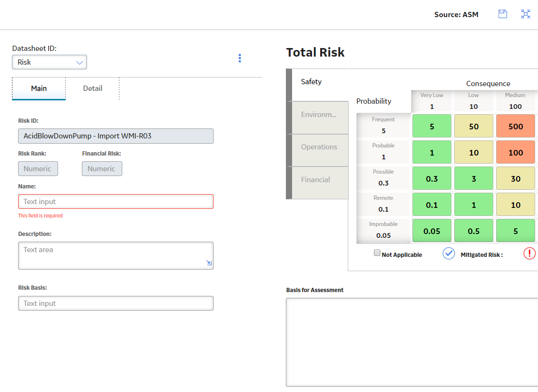Click the Improbable probability row header
Viewport: 538px width, 392px height.
coord(383,230)
